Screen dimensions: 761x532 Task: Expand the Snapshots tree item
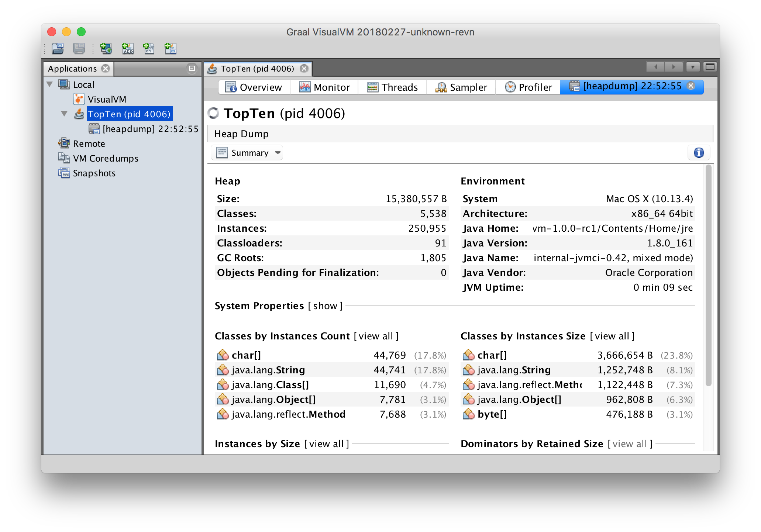click(51, 173)
